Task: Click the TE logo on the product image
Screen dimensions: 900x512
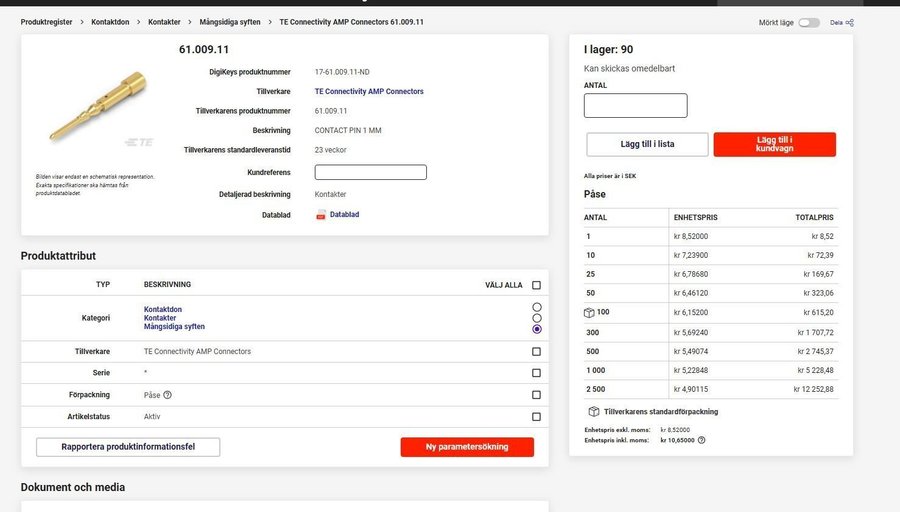Action: pyautogui.click(x=134, y=141)
